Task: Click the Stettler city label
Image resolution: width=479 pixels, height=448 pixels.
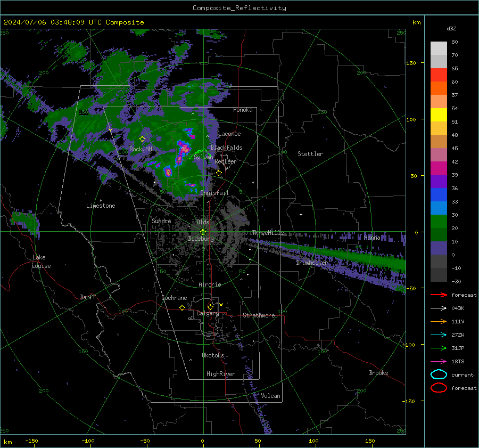Action: coord(310,154)
